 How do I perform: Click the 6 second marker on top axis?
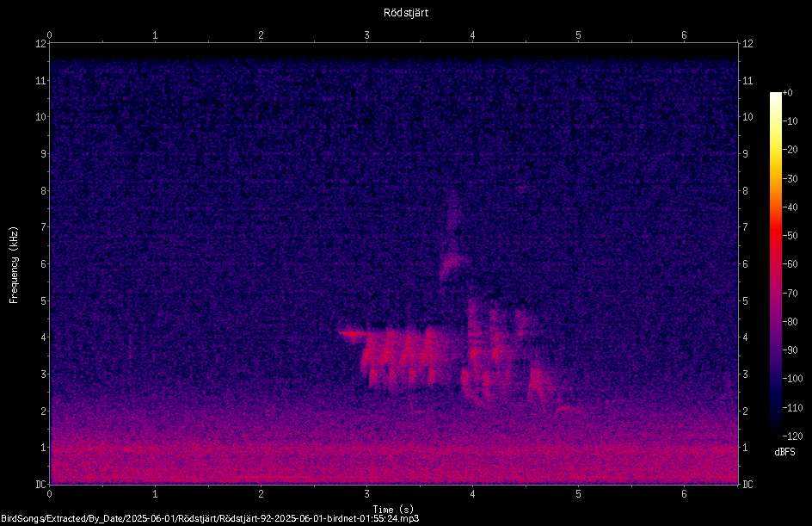pos(684,35)
